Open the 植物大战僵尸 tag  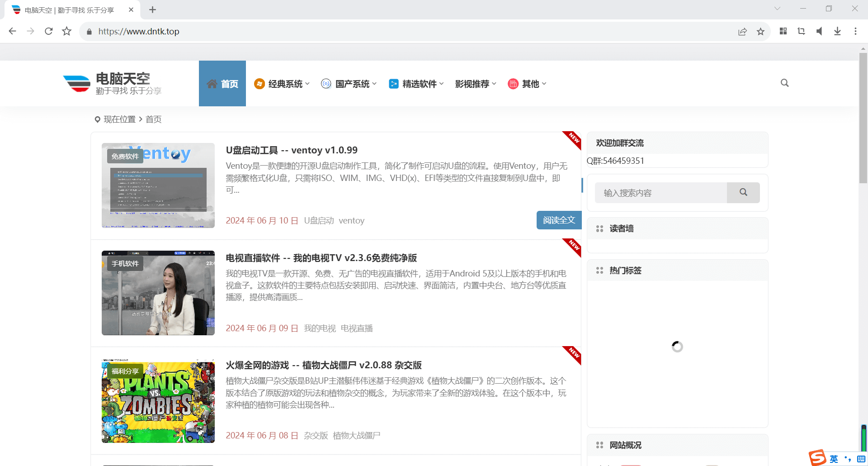coord(356,436)
